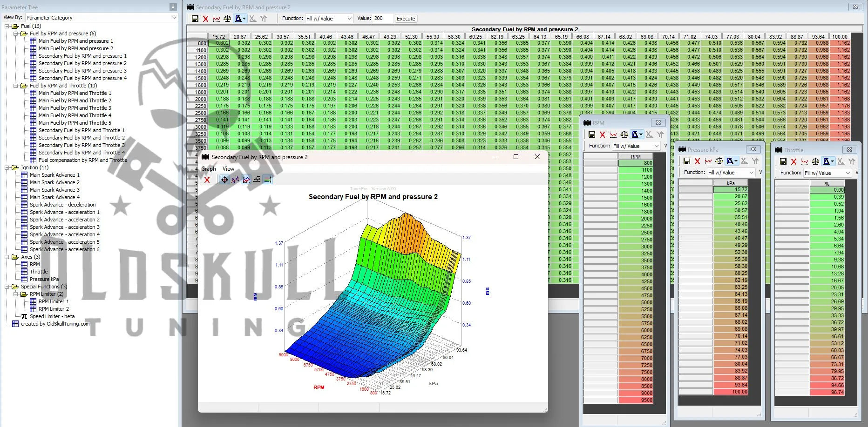Toggle the line chart mode in the graph toolbar
The width and height of the screenshot is (868, 427).
pyautogui.click(x=246, y=180)
